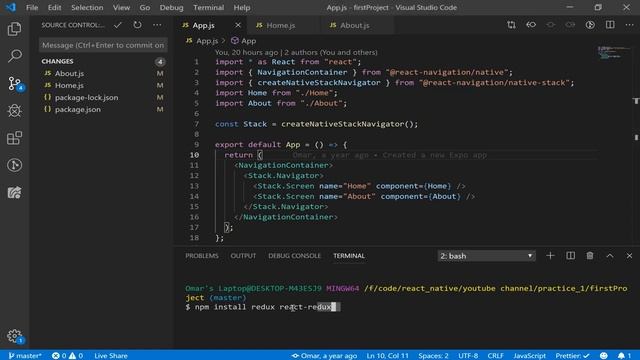Viewport: 640px width, 360px height.
Task: Toggle file blame annotations icon
Action: coord(590,25)
